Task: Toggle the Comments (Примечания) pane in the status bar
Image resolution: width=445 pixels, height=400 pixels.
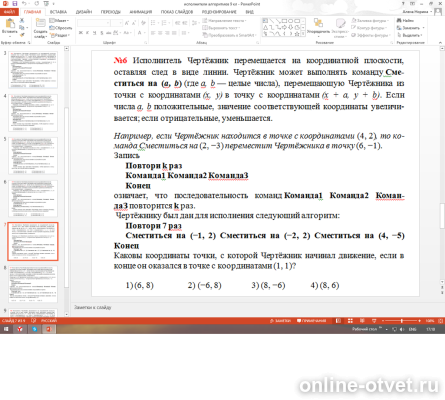Action: 311,321
